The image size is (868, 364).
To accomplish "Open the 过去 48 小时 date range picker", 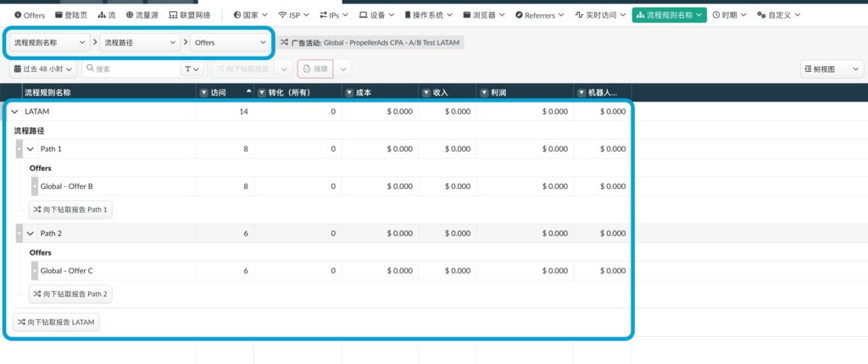I will click(43, 69).
